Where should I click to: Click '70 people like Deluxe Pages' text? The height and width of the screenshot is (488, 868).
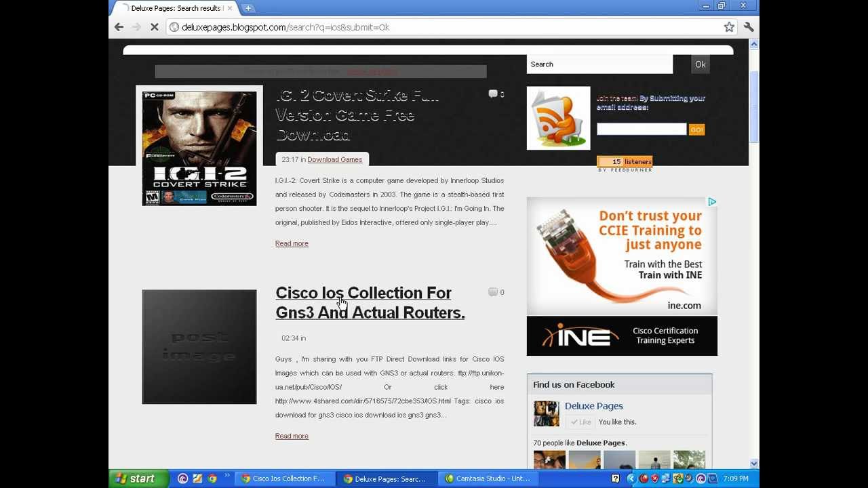click(x=580, y=443)
